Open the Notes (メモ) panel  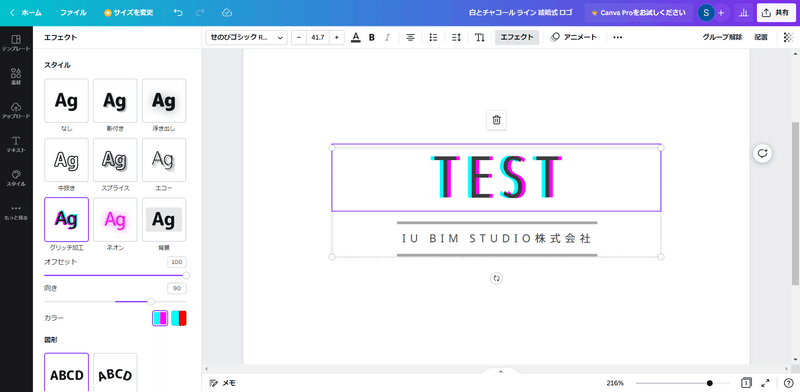(x=222, y=383)
